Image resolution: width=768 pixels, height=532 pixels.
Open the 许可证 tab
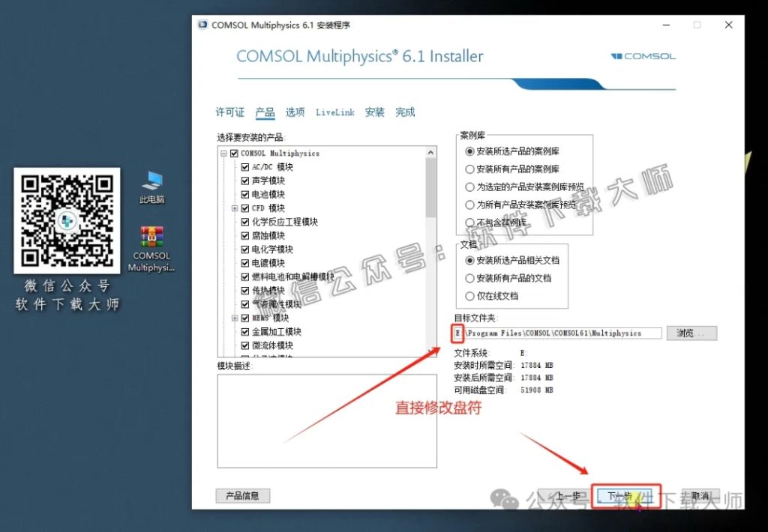(x=229, y=112)
